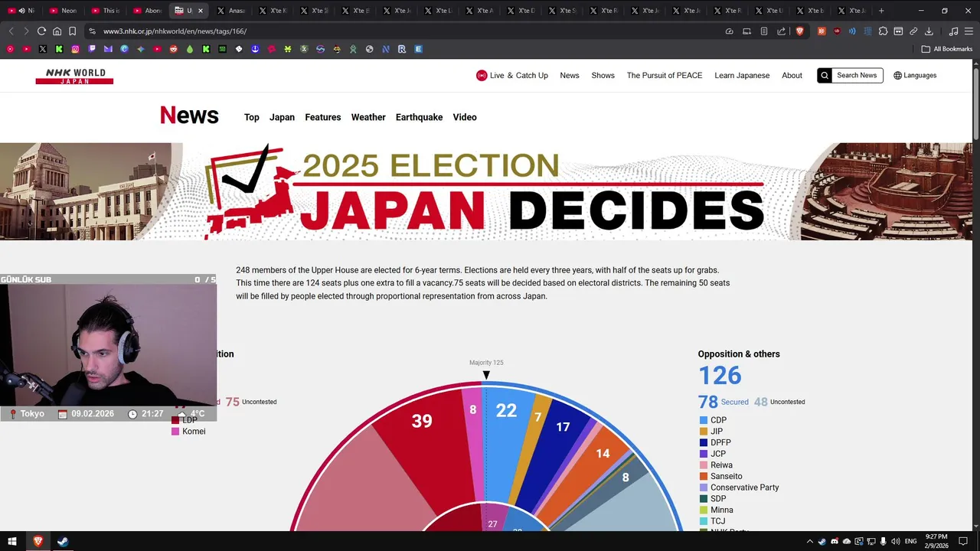Switch to the Abone YouTube tab
Image resolution: width=980 pixels, height=551 pixels.
click(147, 11)
